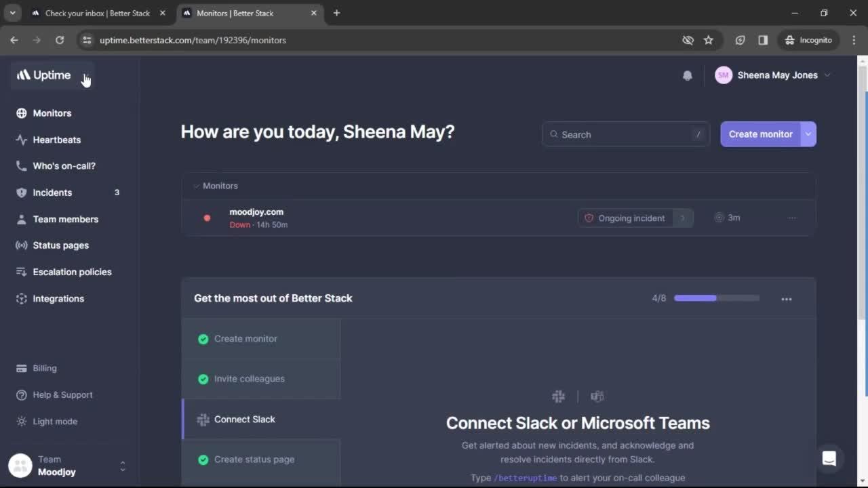The width and height of the screenshot is (868, 488).
Task: Go to Heartbeats section
Action: click(x=57, y=140)
